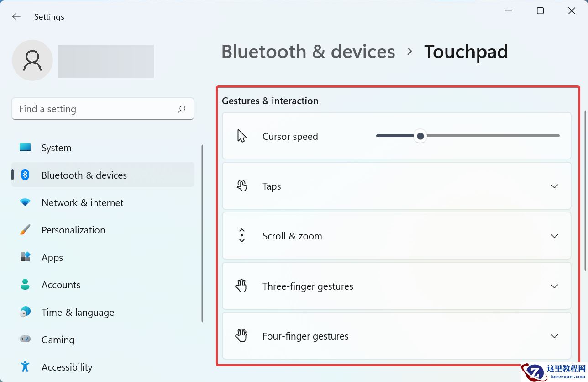
Task: Click the Time & language globe icon
Action: [x=25, y=312]
